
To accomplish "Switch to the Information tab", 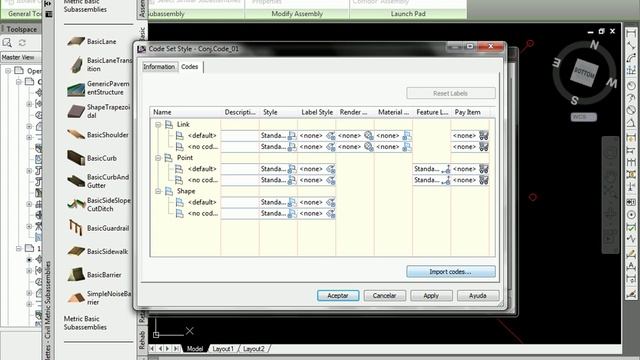I will (x=159, y=67).
